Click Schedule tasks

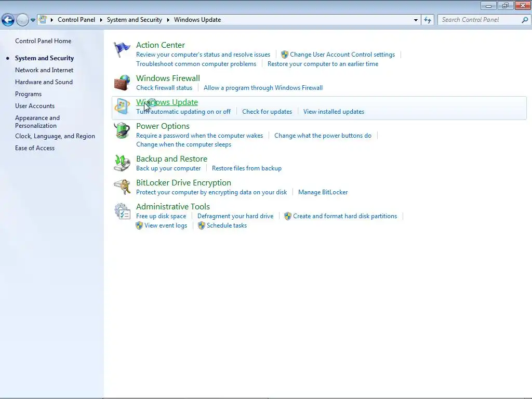227,225
